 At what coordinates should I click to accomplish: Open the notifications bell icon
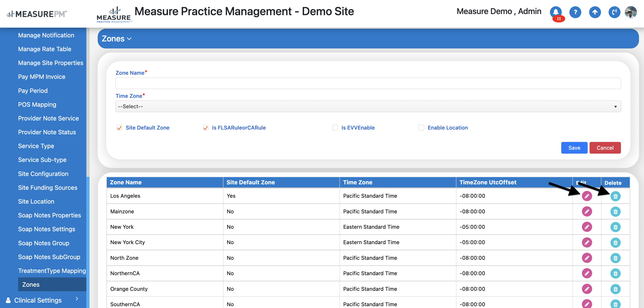(x=555, y=12)
